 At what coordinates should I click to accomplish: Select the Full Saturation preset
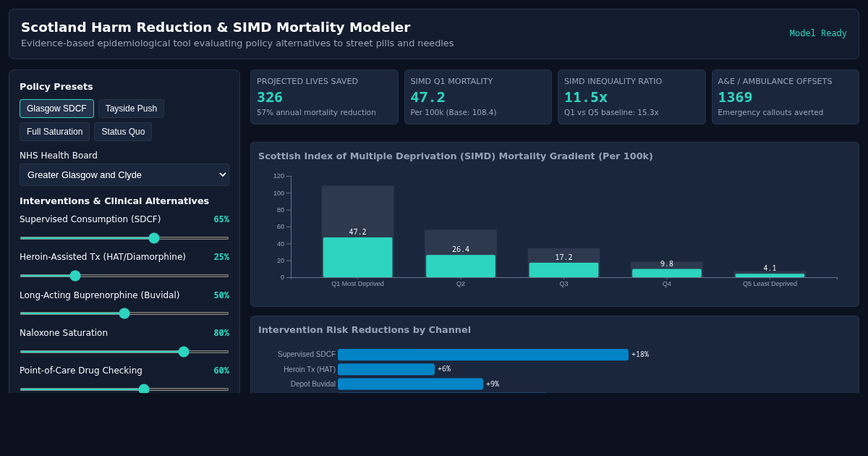(x=54, y=132)
